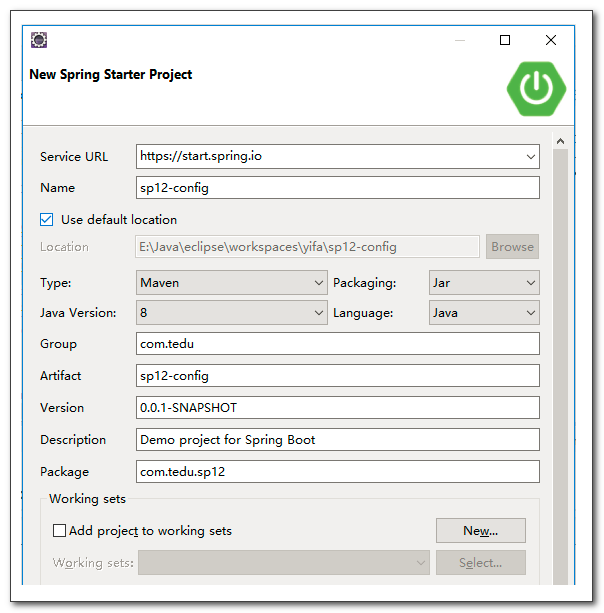604x613 pixels.
Task: Open the Language dropdown showing Java
Action: pyautogui.click(x=484, y=312)
